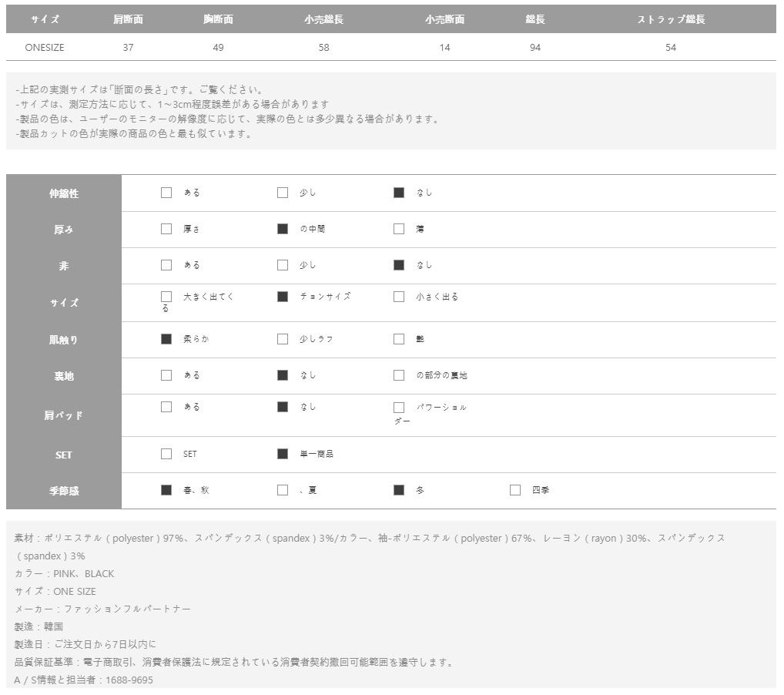The width and height of the screenshot is (784, 695).
Task: Uncheck the 冬 season checkbox
Action: coord(399,490)
